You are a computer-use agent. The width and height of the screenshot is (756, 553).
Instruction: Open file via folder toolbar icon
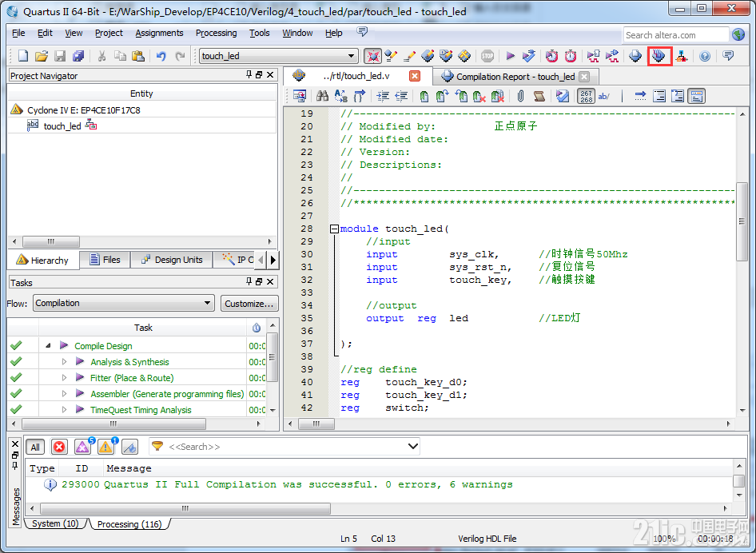pyautogui.click(x=42, y=56)
